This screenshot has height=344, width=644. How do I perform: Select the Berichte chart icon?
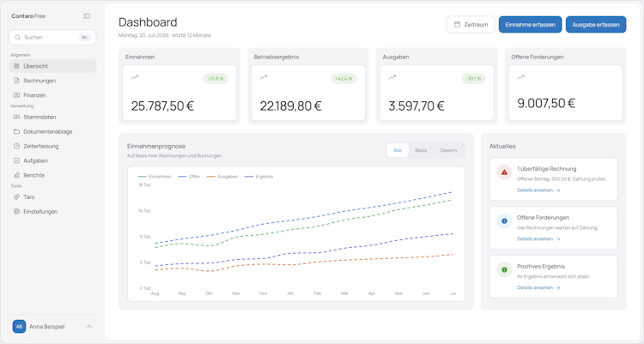point(16,175)
